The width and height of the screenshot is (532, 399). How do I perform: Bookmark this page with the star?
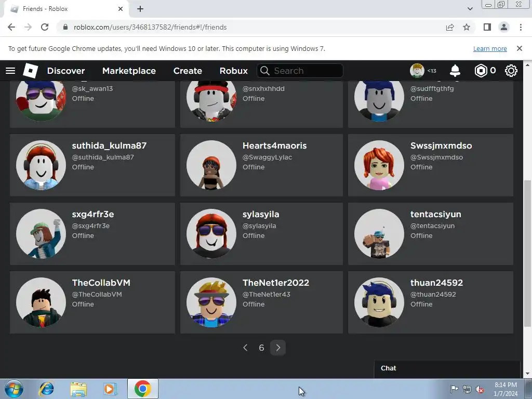pyautogui.click(x=467, y=27)
